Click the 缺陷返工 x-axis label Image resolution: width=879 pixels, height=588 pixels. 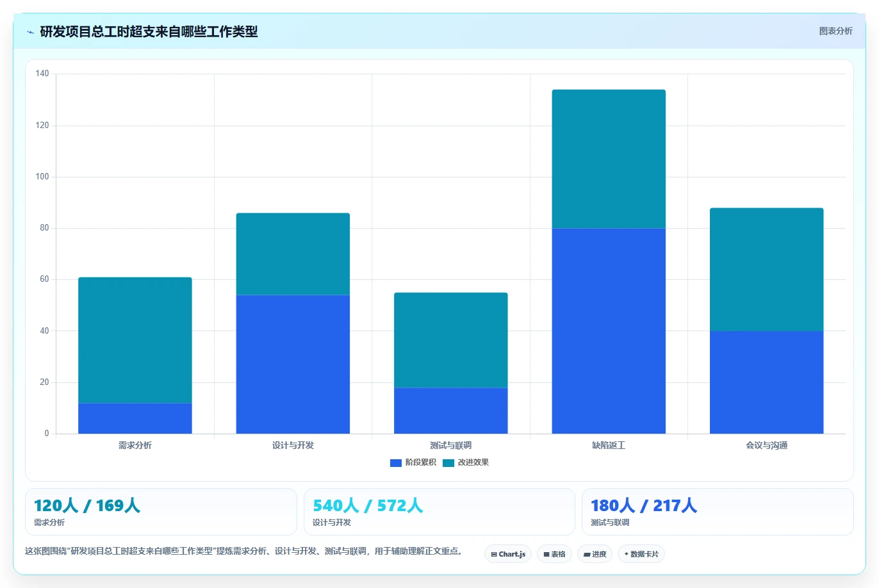[609, 445]
